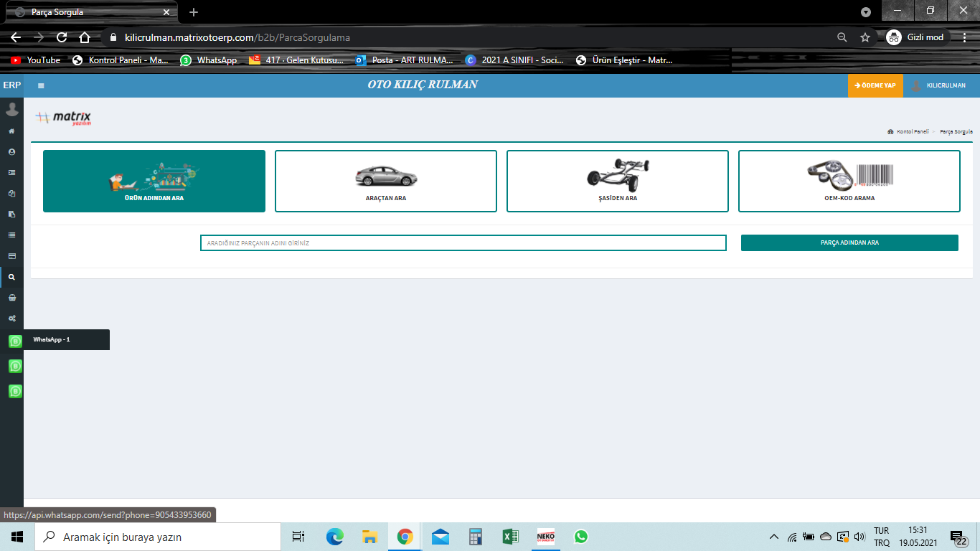This screenshot has height=551, width=980.
Task: Select the OEM-KOD ARAMA search mode
Action: [849, 181]
